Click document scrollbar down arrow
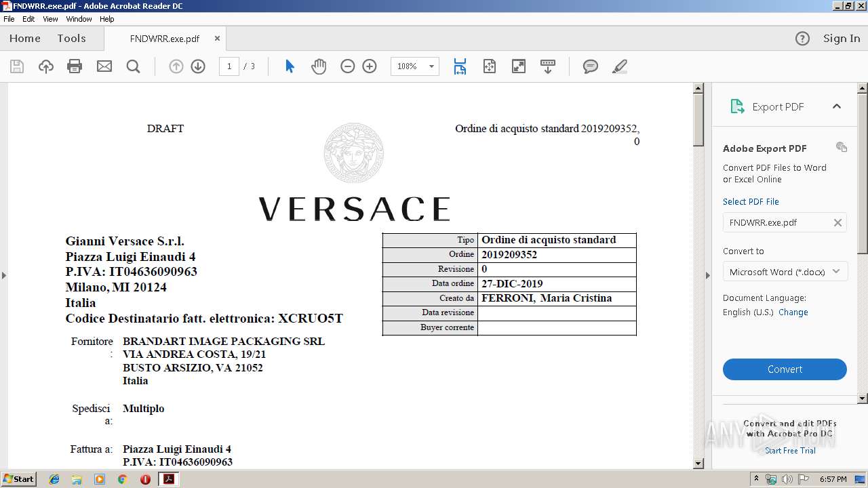 (698, 464)
